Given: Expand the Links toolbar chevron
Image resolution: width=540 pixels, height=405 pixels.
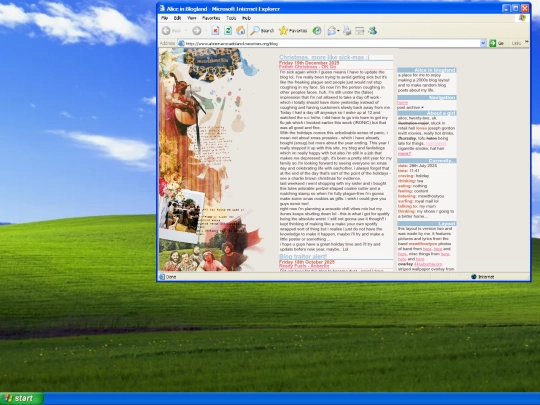Looking at the screenshot, I should (x=527, y=42).
